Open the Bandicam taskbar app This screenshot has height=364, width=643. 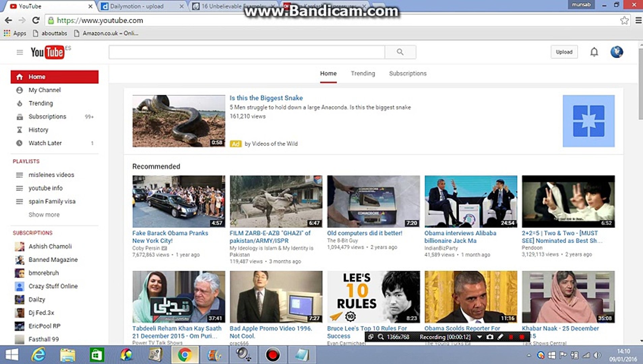point(273,355)
